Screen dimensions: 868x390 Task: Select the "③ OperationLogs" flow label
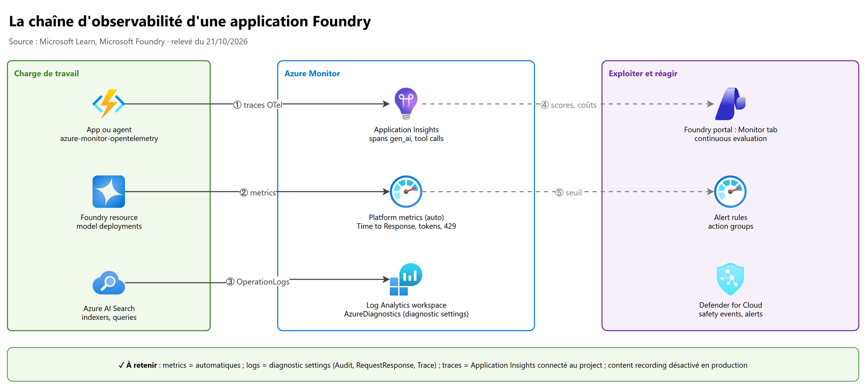pyautogui.click(x=258, y=282)
